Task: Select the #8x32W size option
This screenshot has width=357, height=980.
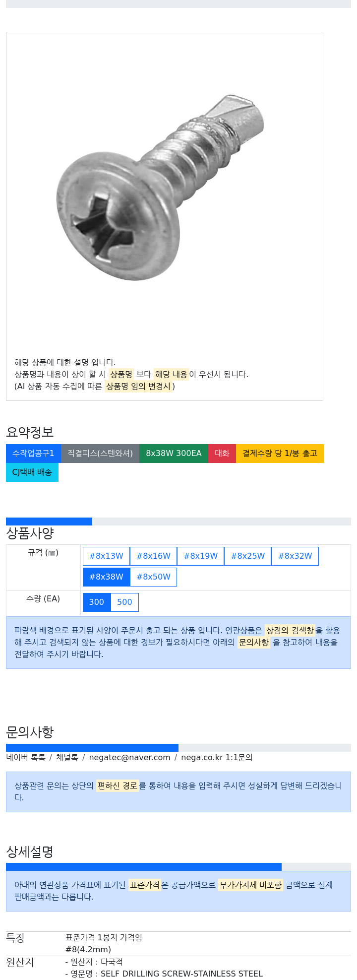Action: [295, 556]
